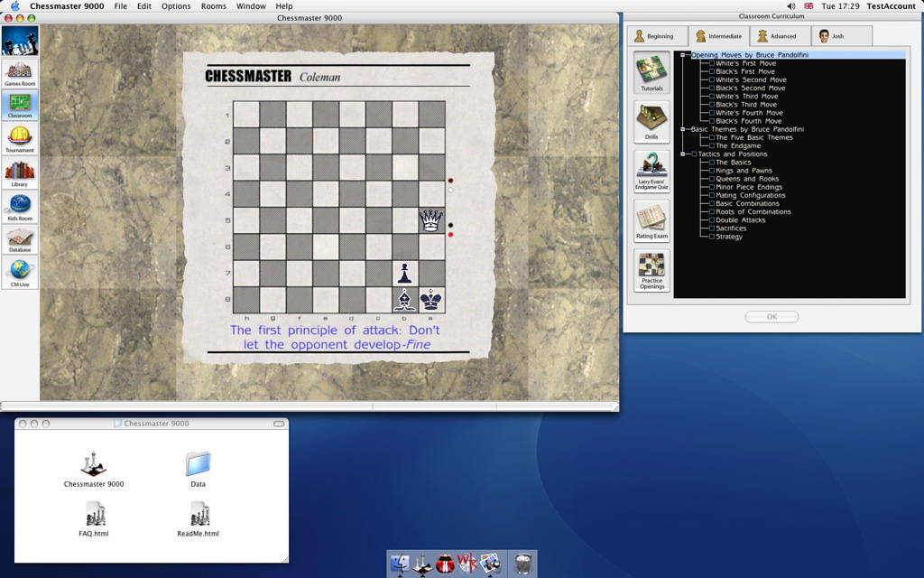The height and width of the screenshot is (578, 924).
Task: Check the Black's First Move checkbox
Action: [x=712, y=71]
